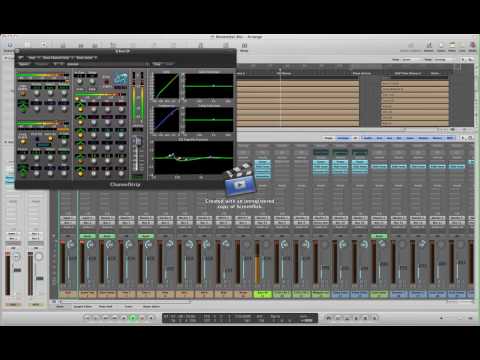Click the Bypass button in ChannelStrip header
Viewport: 480px width, 360px height.
24,64
